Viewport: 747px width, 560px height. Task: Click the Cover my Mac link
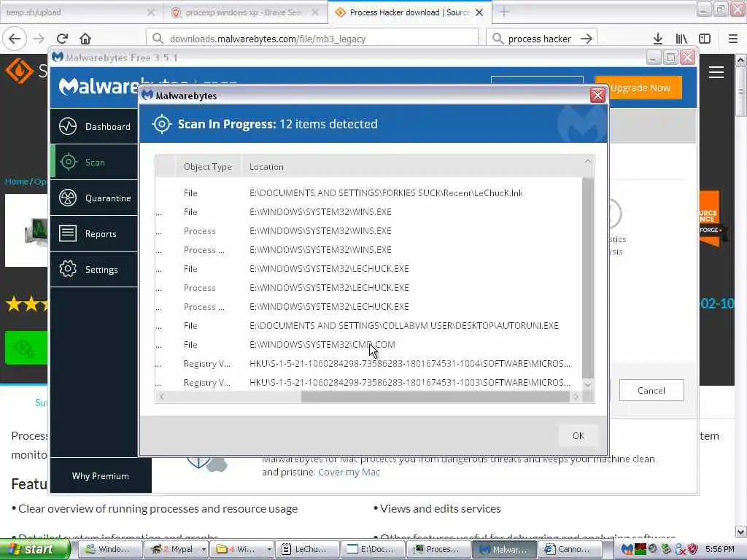[x=349, y=472]
